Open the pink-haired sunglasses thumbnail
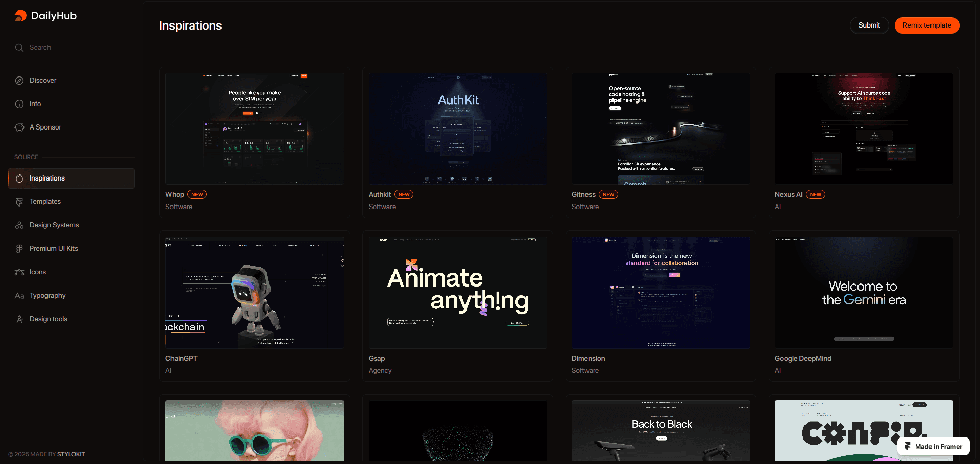The height and width of the screenshot is (464, 980). click(x=255, y=431)
